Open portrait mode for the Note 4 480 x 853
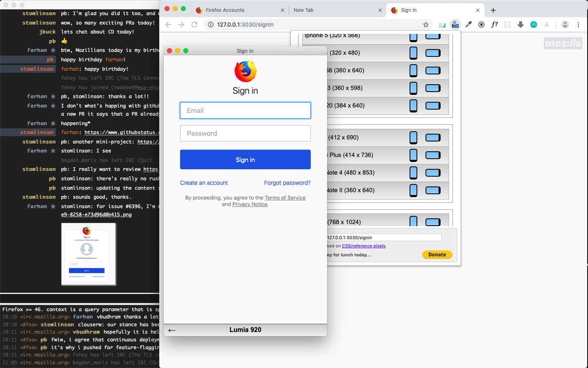588x368 pixels. pos(413,173)
